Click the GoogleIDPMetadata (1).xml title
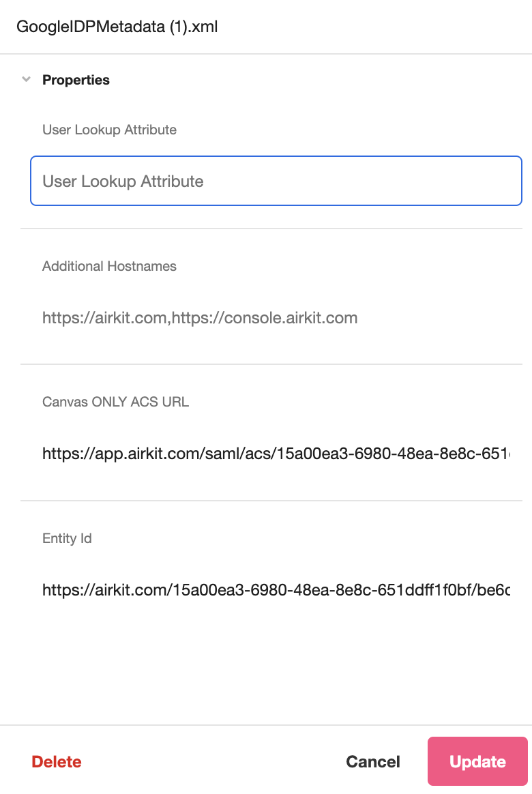The image size is (532, 794). pos(117,27)
